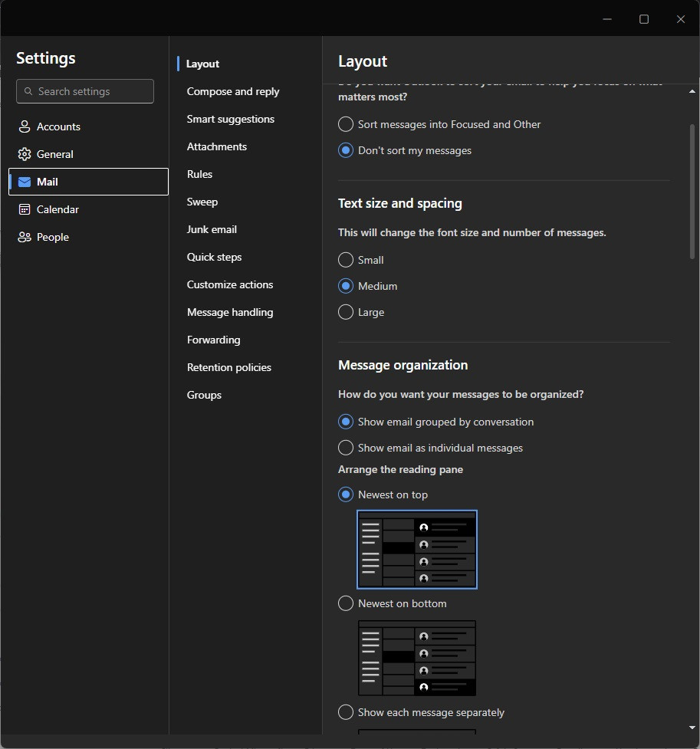Image resolution: width=700 pixels, height=749 pixels.
Task: Click the People icon in sidebar
Action: point(25,238)
